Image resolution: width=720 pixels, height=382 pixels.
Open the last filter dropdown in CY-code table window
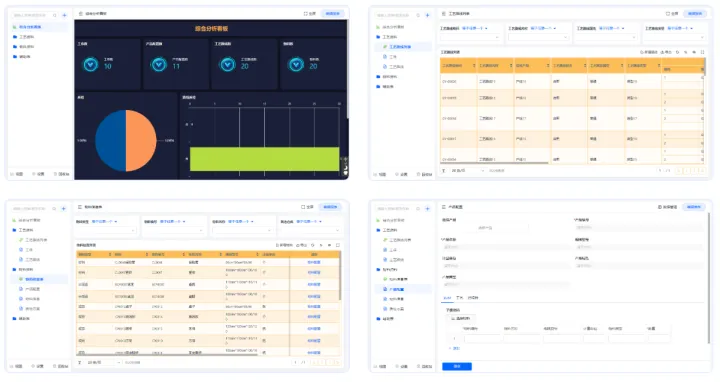coord(675,37)
